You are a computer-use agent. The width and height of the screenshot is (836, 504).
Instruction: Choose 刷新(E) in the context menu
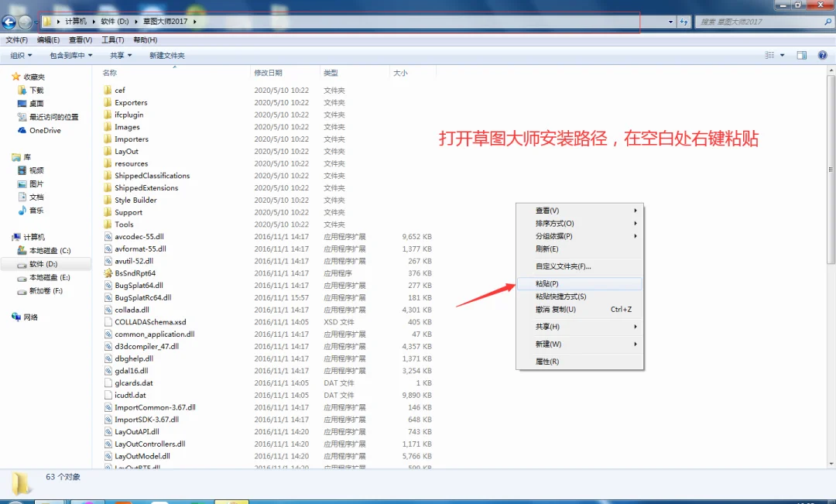[580, 249]
